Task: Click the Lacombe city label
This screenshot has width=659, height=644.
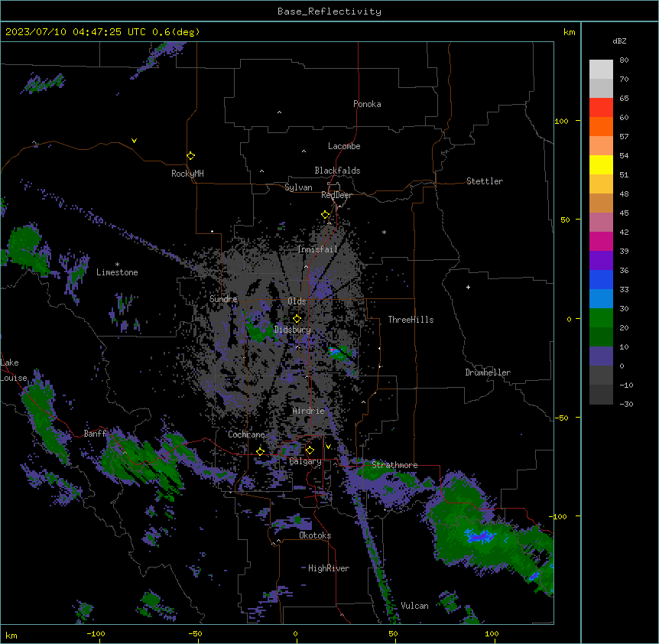Action: [x=344, y=146]
